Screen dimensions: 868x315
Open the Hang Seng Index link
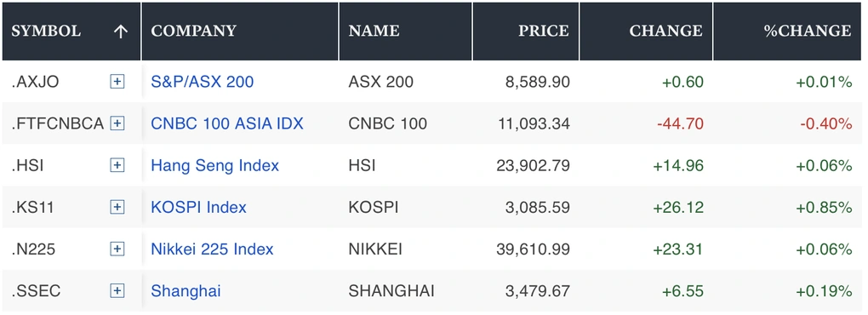(x=214, y=165)
